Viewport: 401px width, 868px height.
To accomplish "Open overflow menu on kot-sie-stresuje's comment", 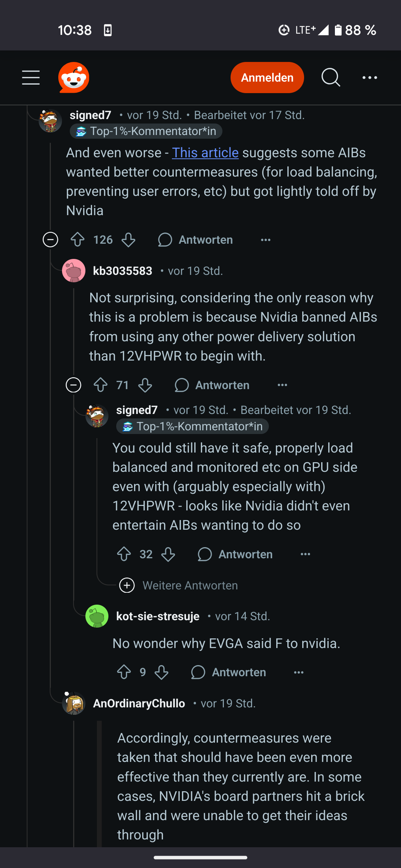I will [298, 672].
